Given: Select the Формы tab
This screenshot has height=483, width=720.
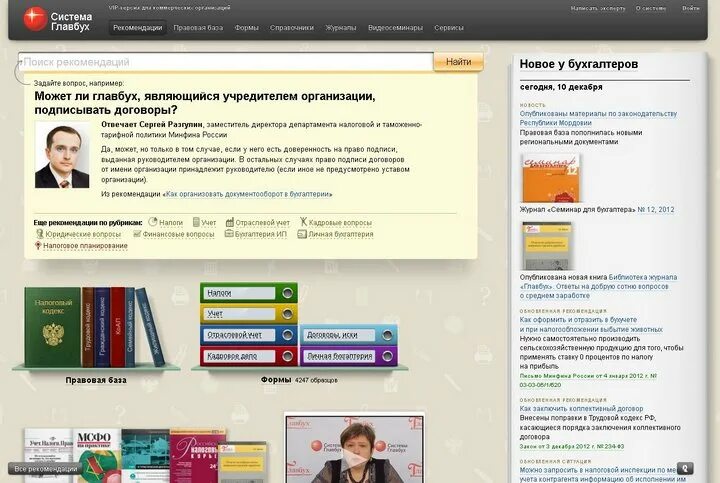Looking at the screenshot, I should click(247, 28).
